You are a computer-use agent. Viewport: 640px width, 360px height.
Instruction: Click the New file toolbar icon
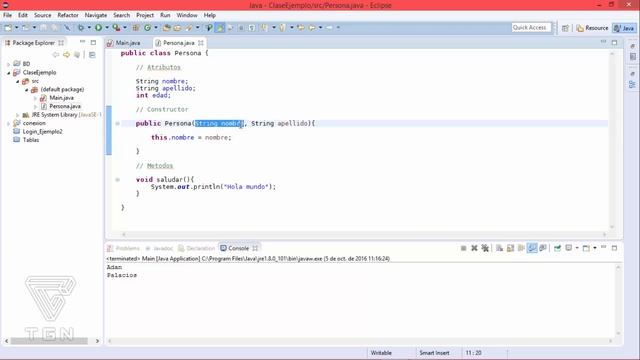click(8, 27)
